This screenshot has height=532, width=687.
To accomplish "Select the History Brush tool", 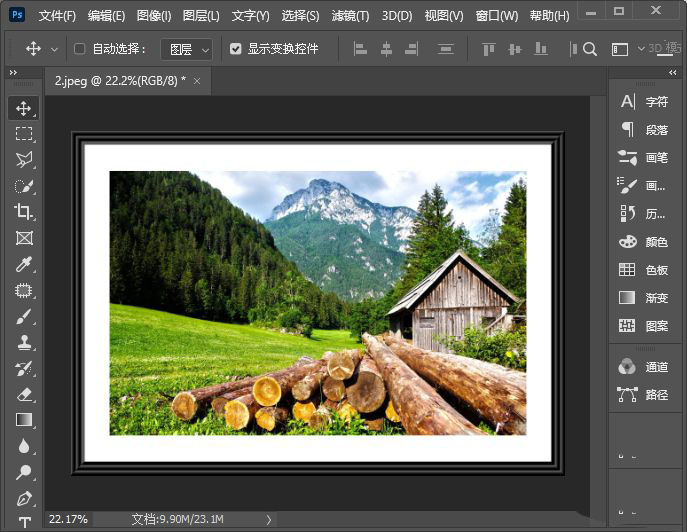I will tap(24, 369).
